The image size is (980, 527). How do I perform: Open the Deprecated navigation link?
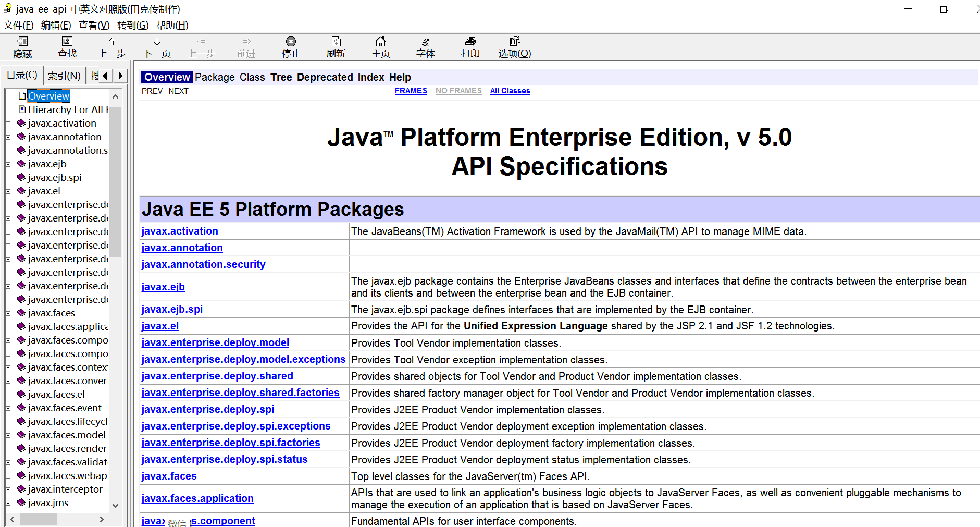tap(325, 77)
